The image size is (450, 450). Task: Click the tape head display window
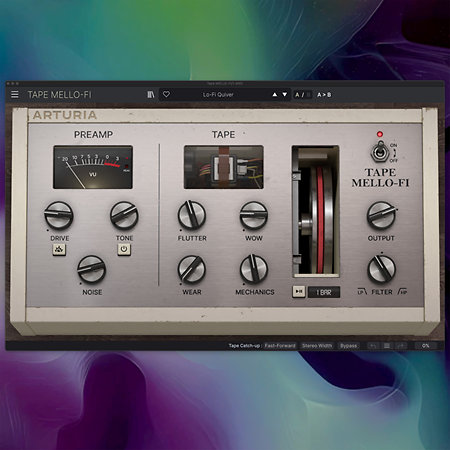click(224, 167)
